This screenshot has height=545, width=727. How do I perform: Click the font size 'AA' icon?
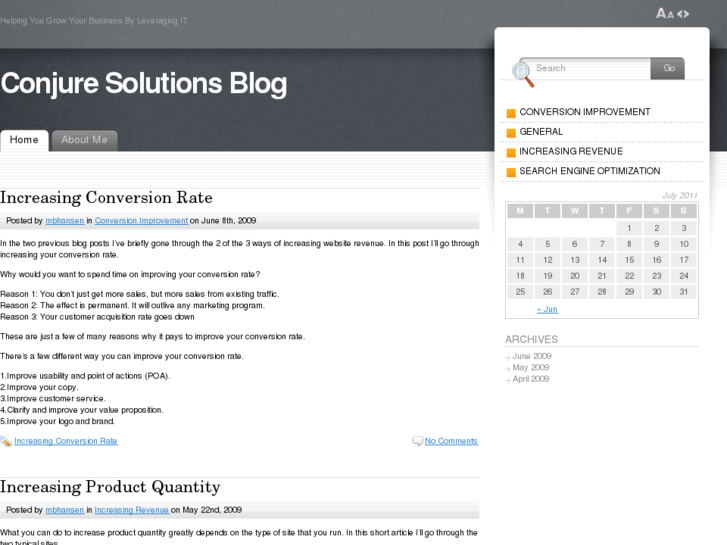pos(664,13)
